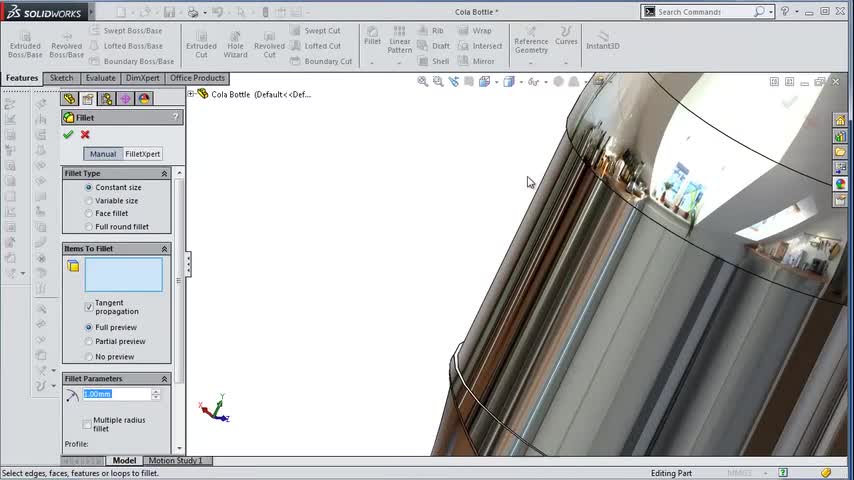This screenshot has width=854, height=480.
Task: Click the Items To Fillet selection box
Action: [124, 275]
